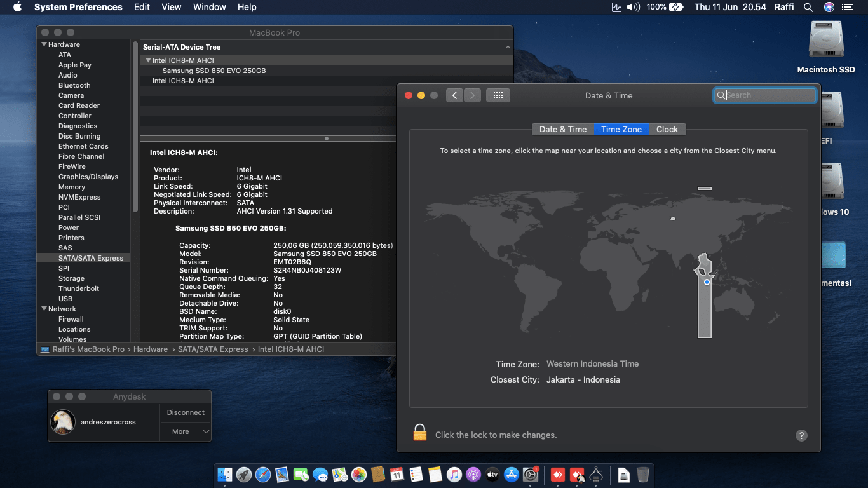868x488 pixels.
Task: Open the Mail stamp icon in dock
Action: tap(282, 474)
